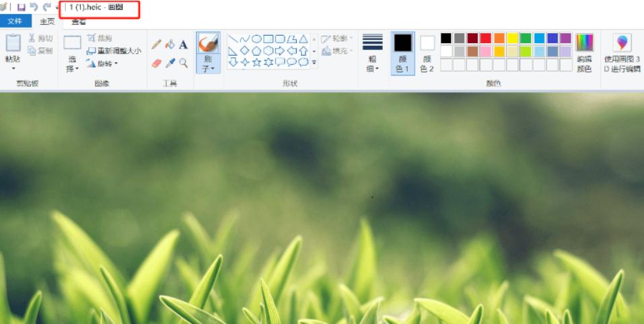Click the 重新调整大小 button
The width and height of the screenshot is (644, 324).
114,51
